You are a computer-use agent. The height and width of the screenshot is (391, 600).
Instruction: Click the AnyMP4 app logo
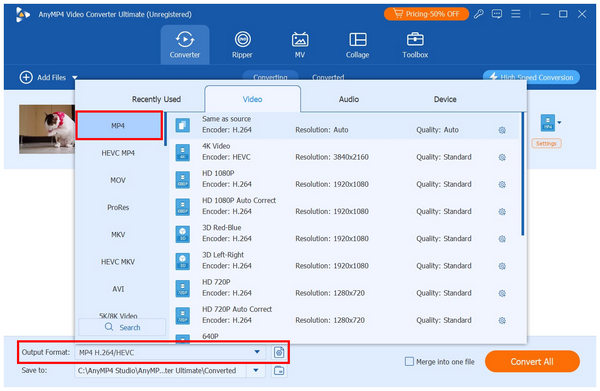tap(22, 15)
